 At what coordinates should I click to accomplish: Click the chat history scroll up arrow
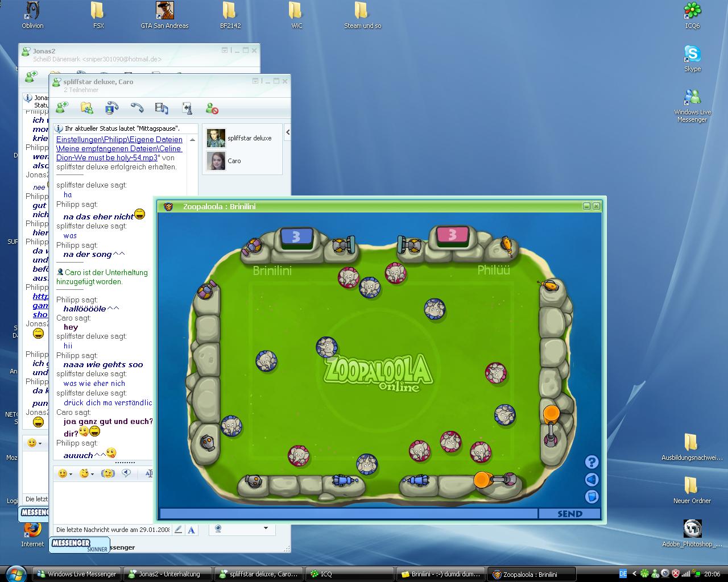click(x=192, y=139)
